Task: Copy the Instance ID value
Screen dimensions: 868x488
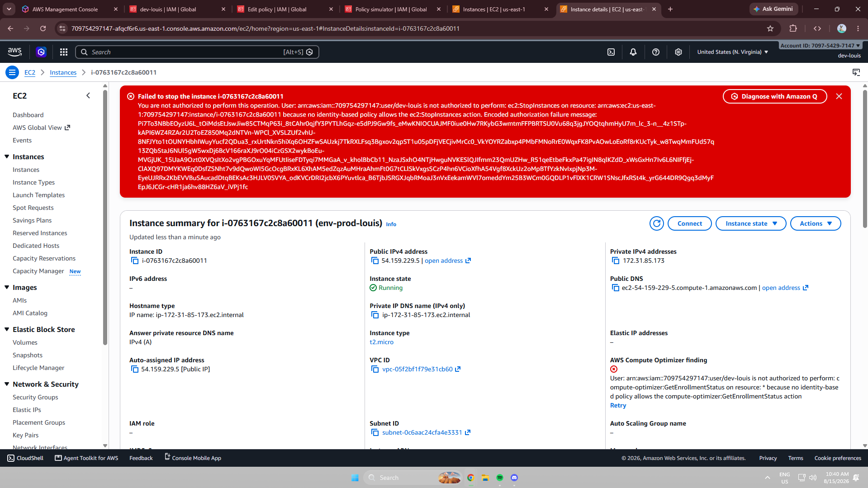Action: (135, 261)
